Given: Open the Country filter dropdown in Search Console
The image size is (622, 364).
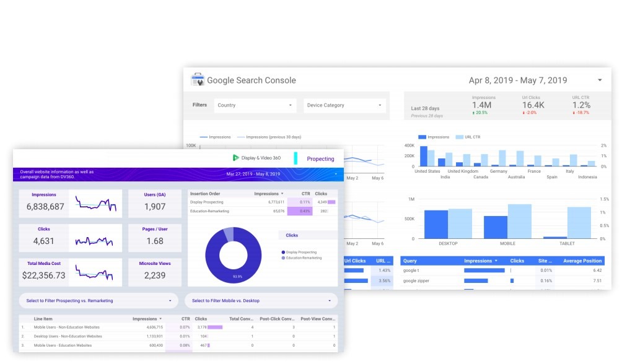Looking at the screenshot, I should click(x=255, y=105).
